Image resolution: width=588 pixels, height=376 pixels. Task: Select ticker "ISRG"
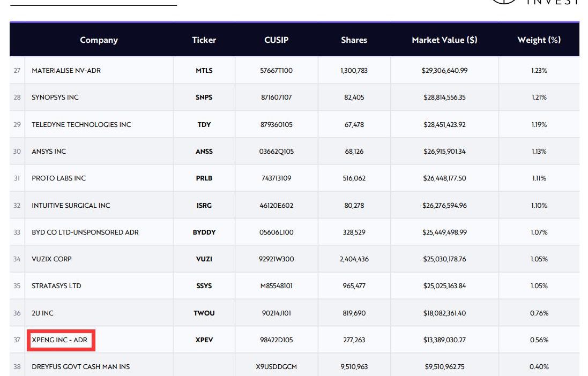click(204, 206)
